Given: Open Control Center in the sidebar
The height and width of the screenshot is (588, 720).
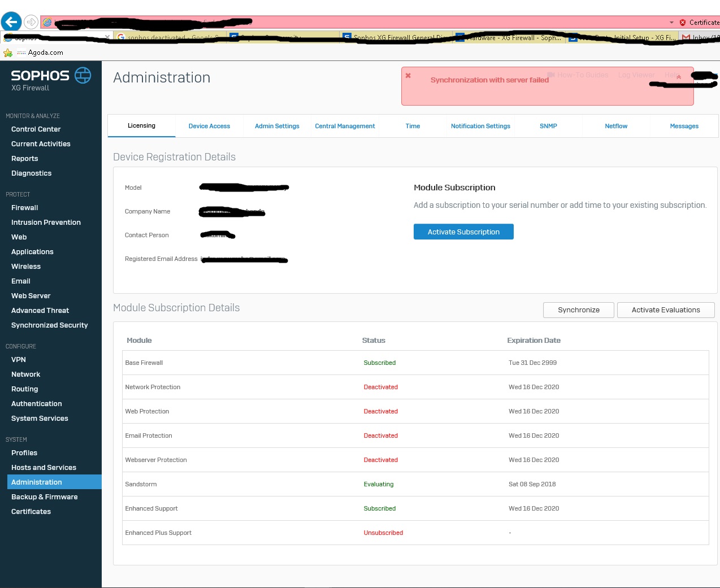Looking at the screenshot, I should click(36, 129).
